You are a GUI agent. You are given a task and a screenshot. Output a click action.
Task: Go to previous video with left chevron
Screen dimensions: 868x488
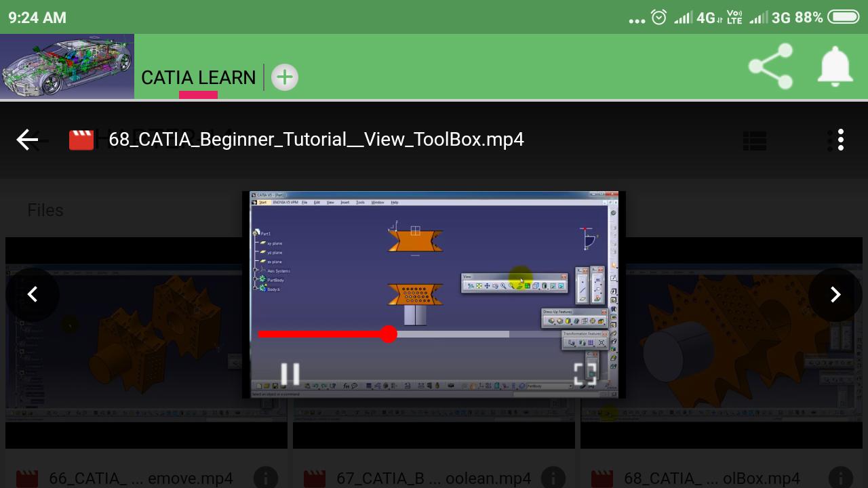32,294
